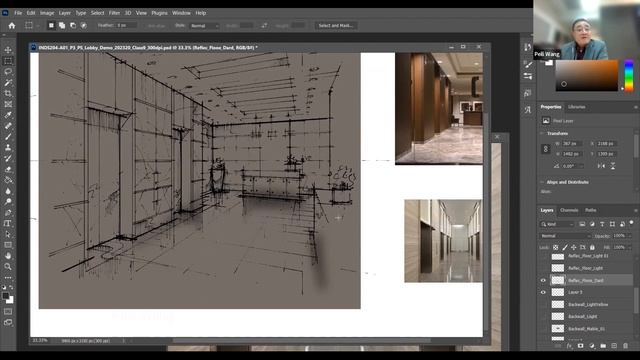
Task: Toggle lock image pixels brush icon
Action: (x=565, y=247)
